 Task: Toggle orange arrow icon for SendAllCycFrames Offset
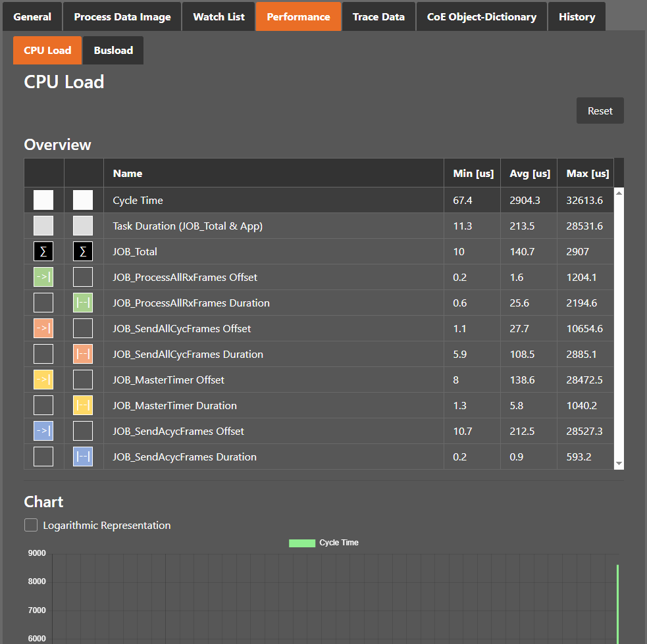[x=43, y=329]
